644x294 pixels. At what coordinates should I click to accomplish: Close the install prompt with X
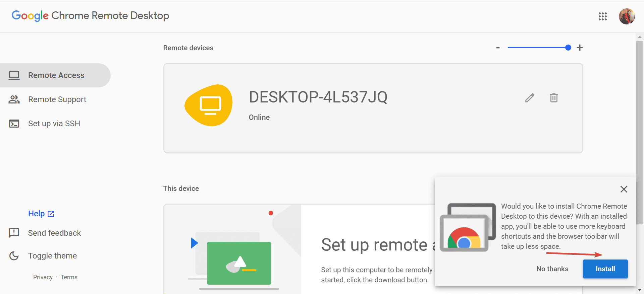coord(624,189)
